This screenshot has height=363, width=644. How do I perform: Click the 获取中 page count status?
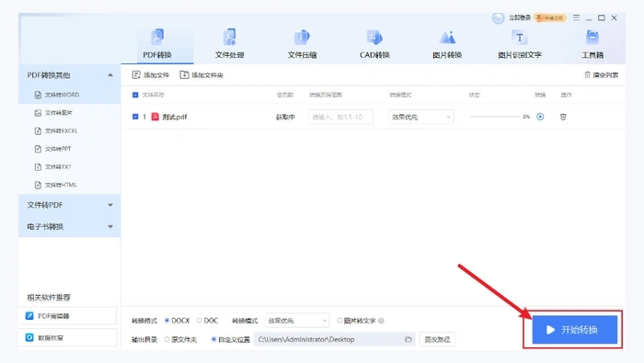(x=285, y=117)
